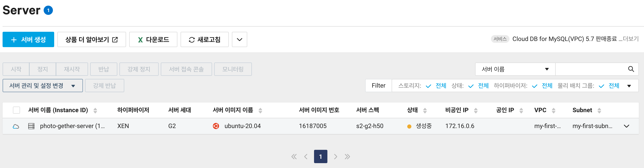Sort by server image name arrows
This screenshot has width=644, height=168.
(260, 110)
